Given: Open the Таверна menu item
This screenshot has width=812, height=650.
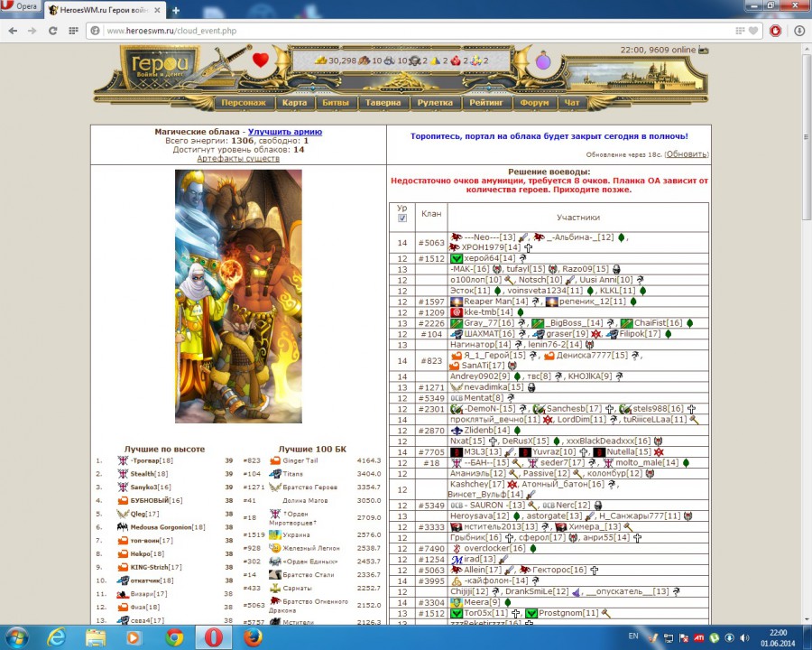Looking at the screenshot, I should coord(383,103).
